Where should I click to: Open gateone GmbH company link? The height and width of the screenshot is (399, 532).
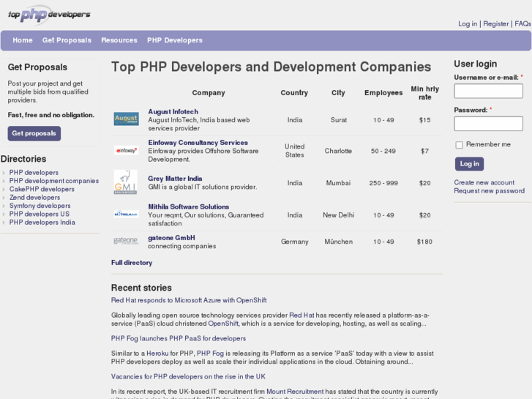(x=171, y=238)
